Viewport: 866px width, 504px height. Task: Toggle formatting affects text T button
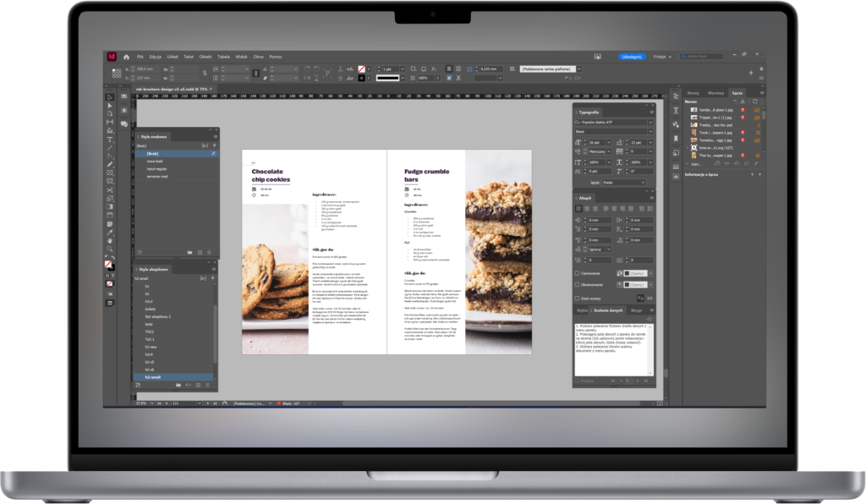(112, 275)
